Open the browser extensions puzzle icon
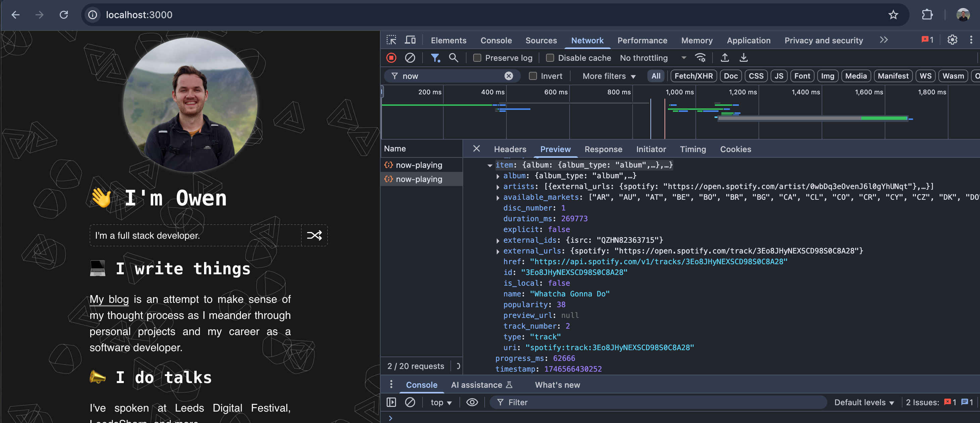The image size is (980, 423). [927, 15]
